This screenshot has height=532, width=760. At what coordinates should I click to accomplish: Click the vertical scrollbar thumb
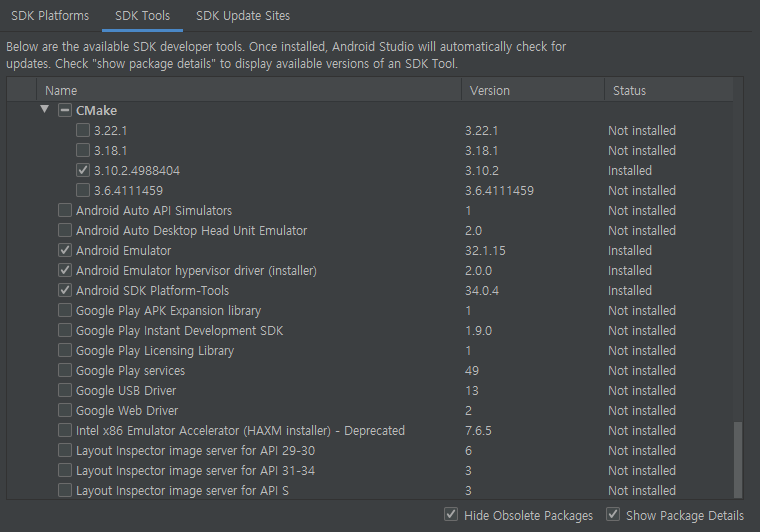738,459
